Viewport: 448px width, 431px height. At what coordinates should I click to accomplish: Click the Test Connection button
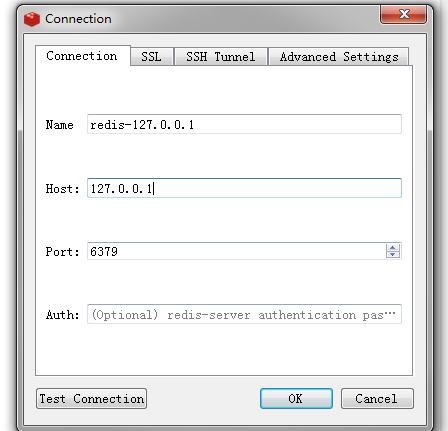click(x=91, y=398)
